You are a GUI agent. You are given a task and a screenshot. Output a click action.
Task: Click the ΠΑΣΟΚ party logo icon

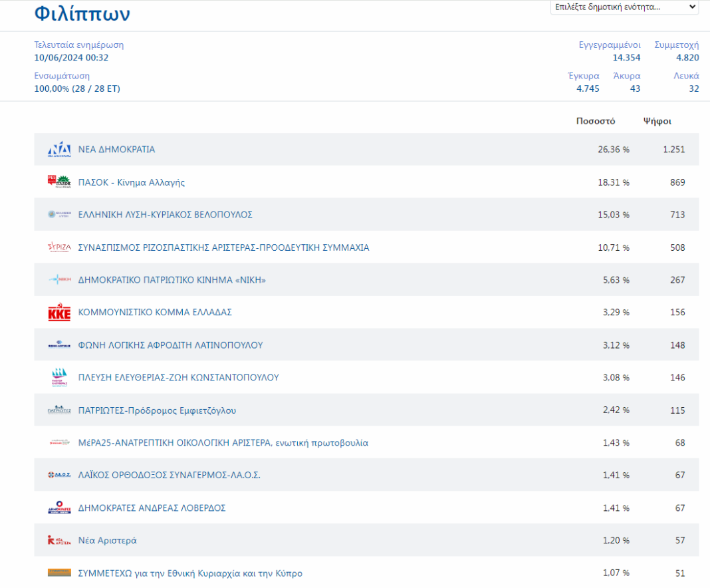(59, 182)
